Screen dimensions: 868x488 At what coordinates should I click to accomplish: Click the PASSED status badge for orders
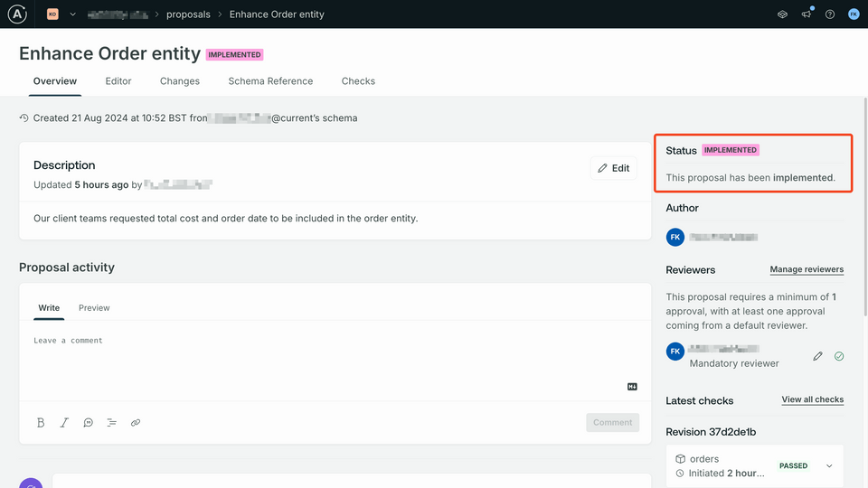tap(793, 466)
